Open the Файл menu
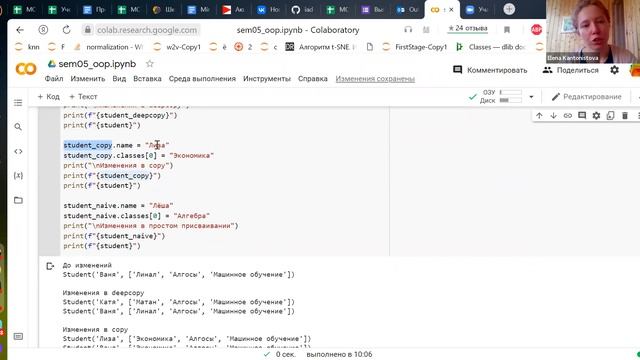Image resolution: width=640 pixels, height=360 pixels. [x=54, y=79]
